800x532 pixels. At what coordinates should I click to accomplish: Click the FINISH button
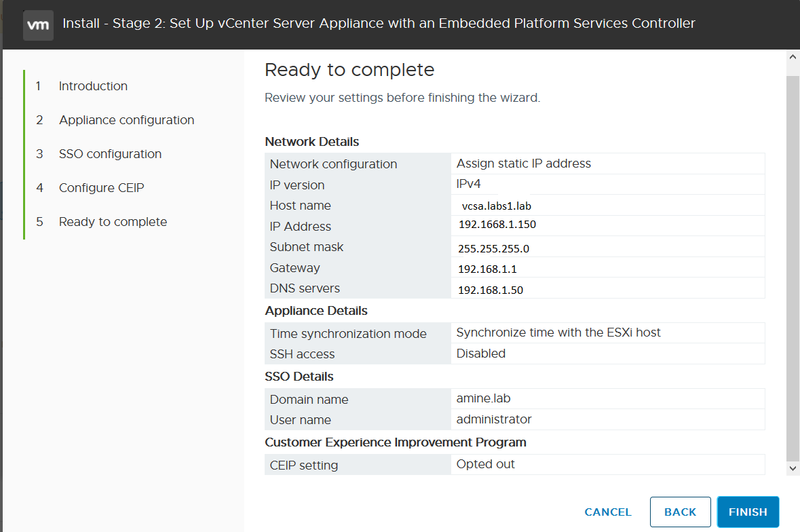(x=748, y=512)
